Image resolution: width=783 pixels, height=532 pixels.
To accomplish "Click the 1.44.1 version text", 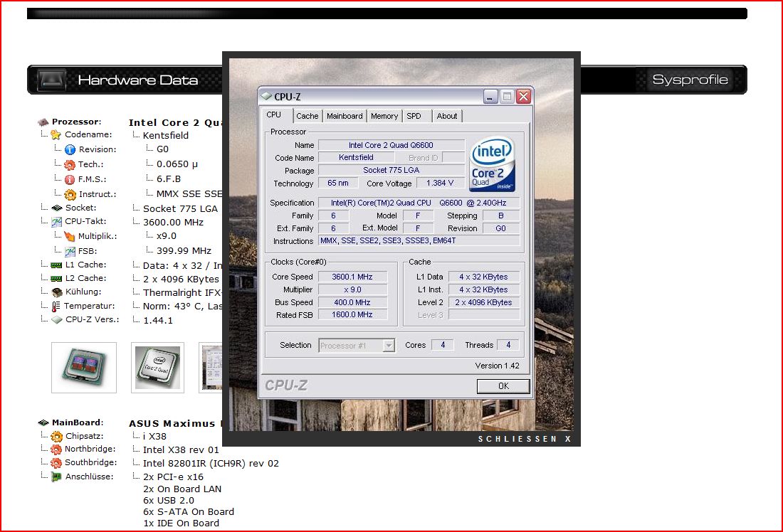I will [158, 320].
